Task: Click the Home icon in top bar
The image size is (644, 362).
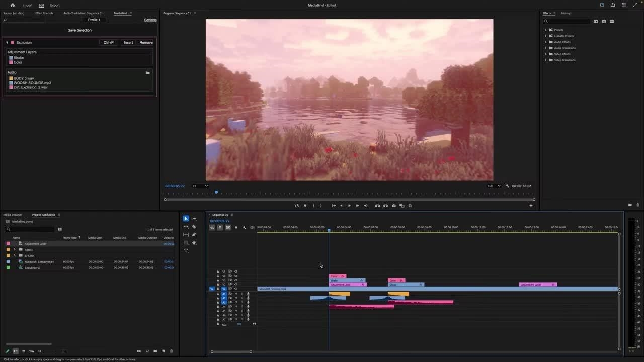Action: click(x=13, y=5)
